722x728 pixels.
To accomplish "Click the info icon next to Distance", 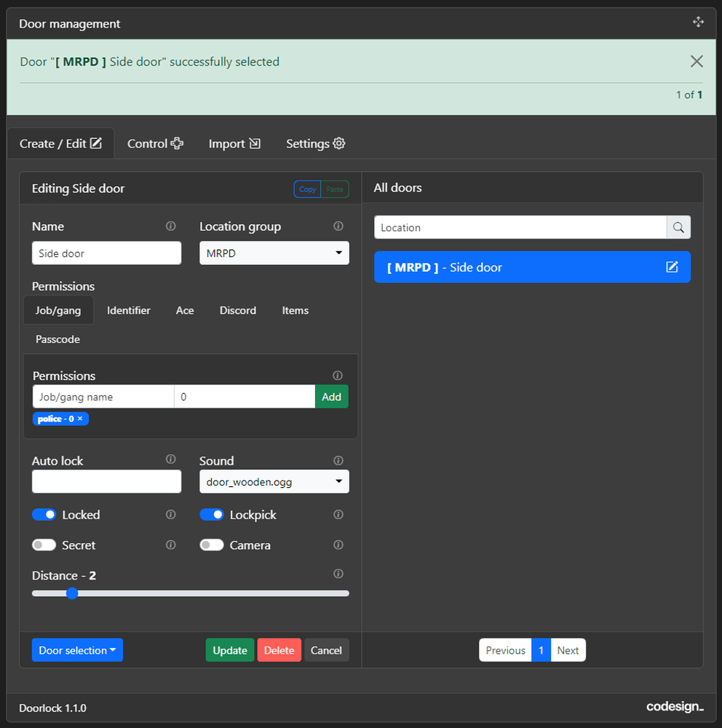I will pyautogui.click(x=338, y=574).
